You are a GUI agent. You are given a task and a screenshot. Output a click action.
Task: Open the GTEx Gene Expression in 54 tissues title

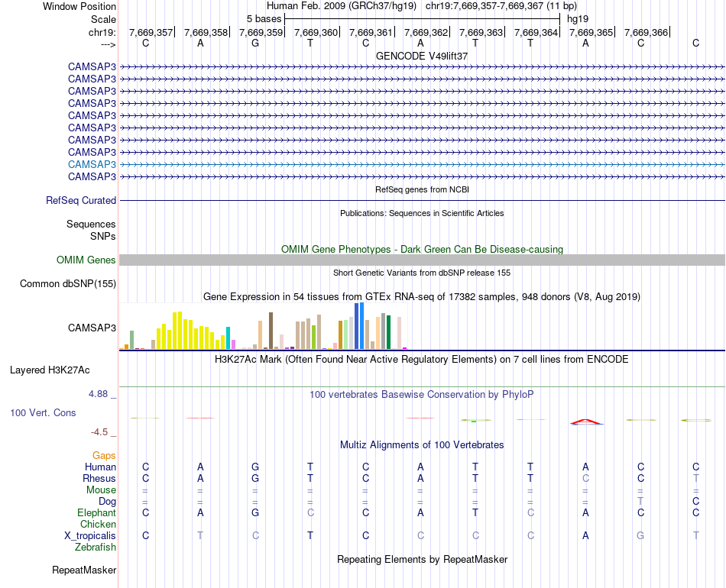tap(421, 296)
